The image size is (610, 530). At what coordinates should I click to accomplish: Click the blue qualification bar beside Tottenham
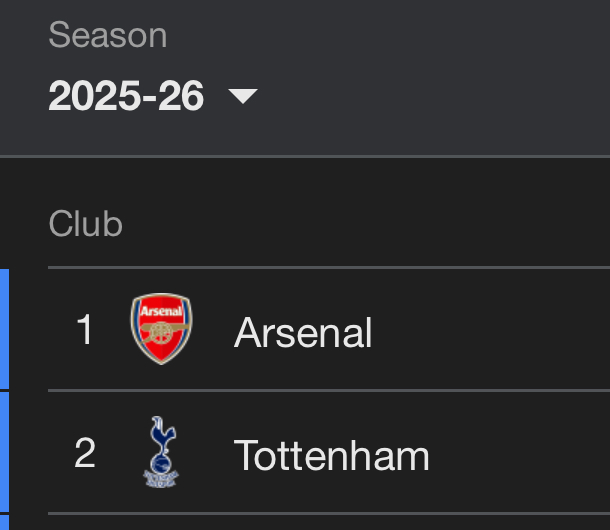[4, 452]
